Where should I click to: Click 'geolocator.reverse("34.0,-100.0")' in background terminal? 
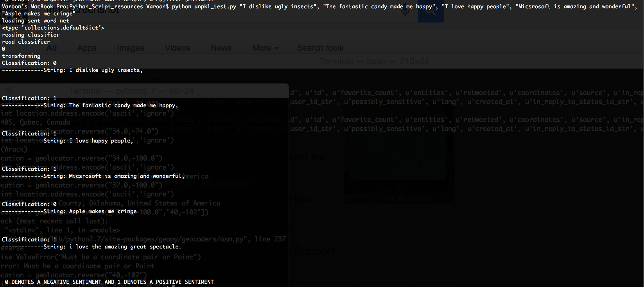(x=99, y=158)
